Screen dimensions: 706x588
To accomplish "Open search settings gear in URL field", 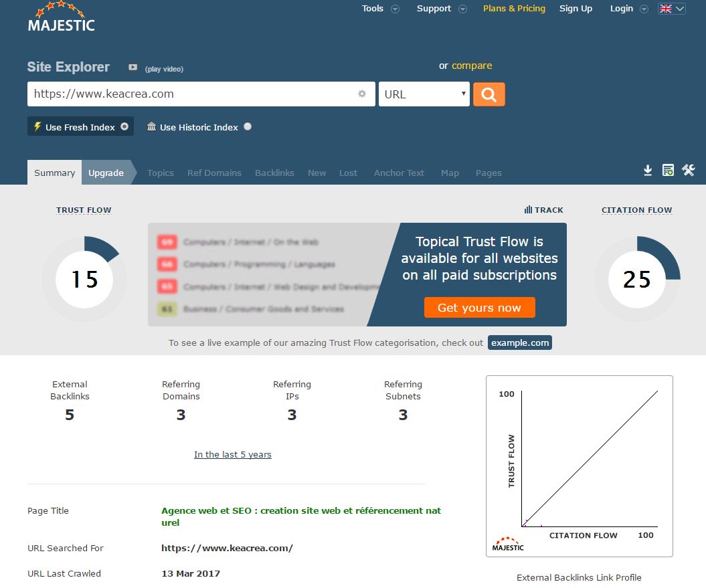I will tap(361, 94).
